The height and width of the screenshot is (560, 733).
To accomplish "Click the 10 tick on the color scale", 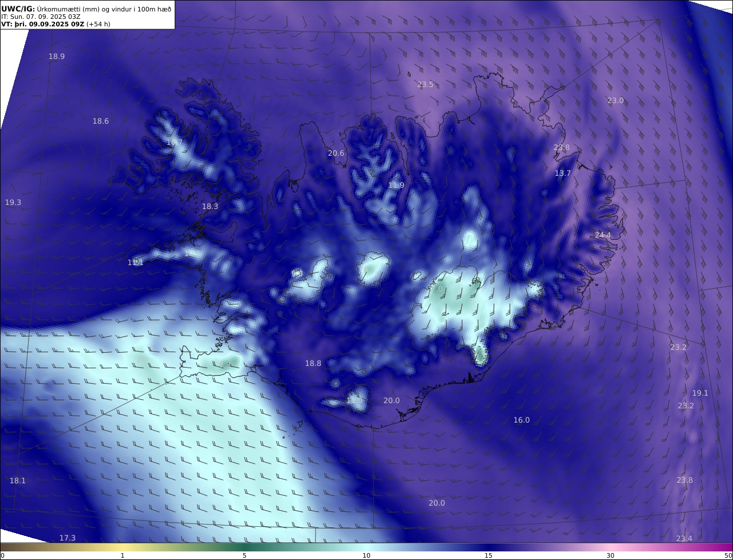I will click(x=366, y=555).
